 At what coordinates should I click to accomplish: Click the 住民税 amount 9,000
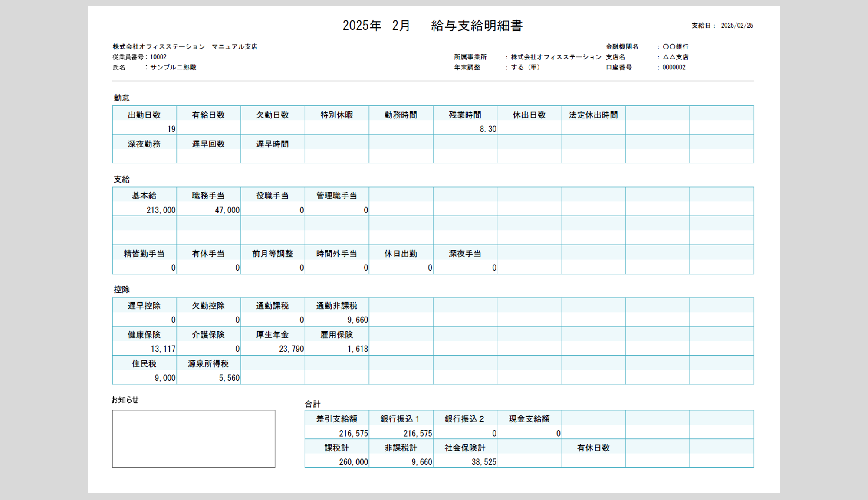coord(164,378)
